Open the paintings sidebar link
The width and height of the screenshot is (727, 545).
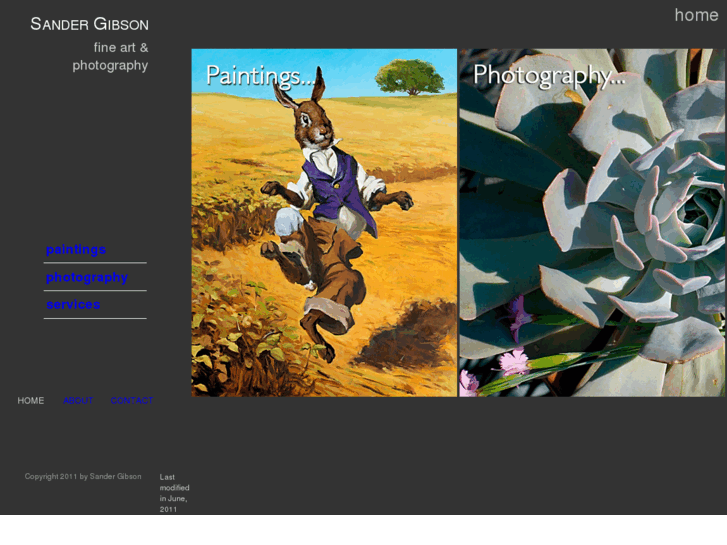pyautogui.click(x=76, y=250)
